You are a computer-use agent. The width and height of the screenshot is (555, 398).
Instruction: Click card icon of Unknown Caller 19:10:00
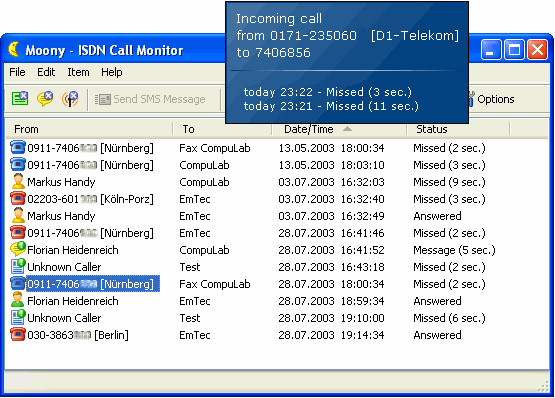point(18,317)
